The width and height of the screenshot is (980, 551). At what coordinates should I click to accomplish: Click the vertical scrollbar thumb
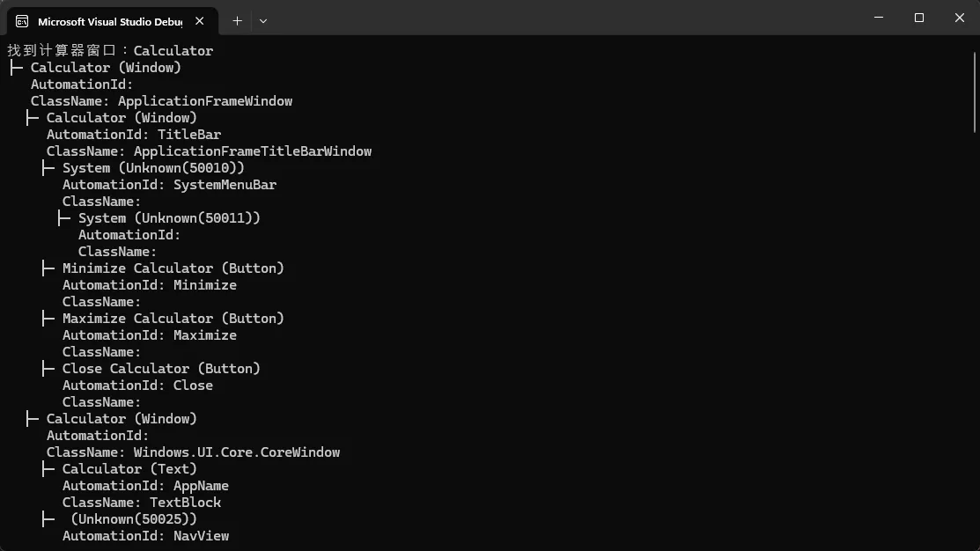[x=974, y=88]
